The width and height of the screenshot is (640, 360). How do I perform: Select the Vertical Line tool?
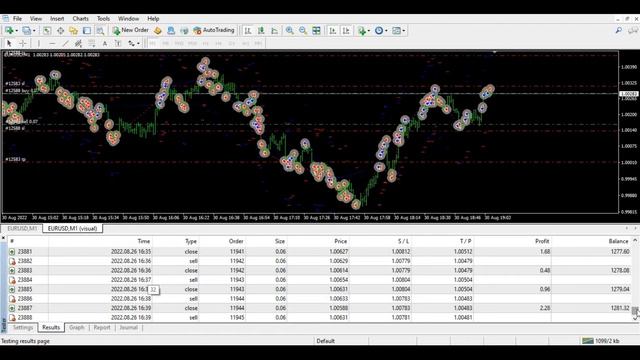coord(39,43)
